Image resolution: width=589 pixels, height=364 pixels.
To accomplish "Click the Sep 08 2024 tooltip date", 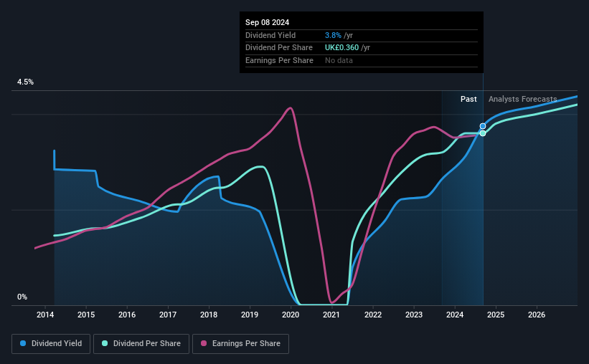I will (267, 22).
